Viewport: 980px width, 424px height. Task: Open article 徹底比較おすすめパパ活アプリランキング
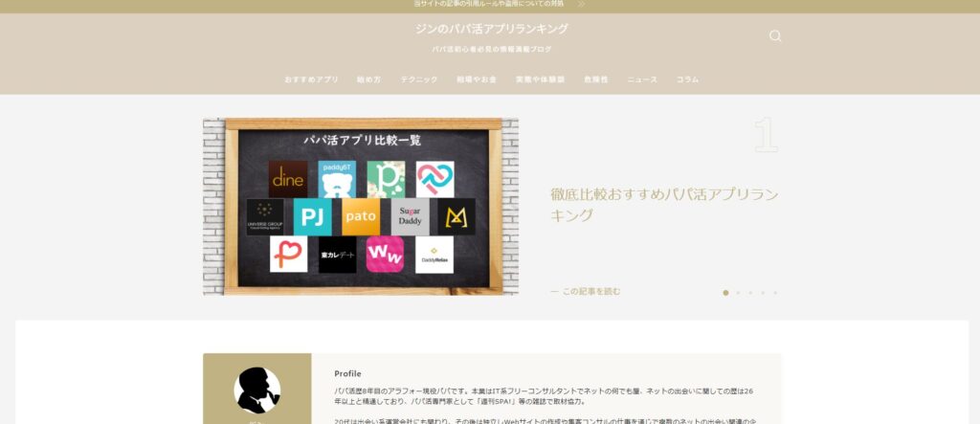tap(664, 205)
